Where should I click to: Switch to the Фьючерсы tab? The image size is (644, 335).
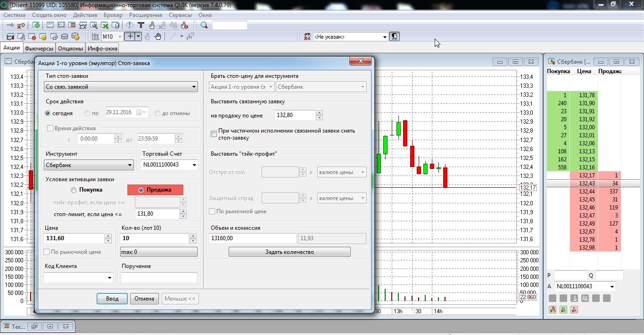tap(39, 48)
